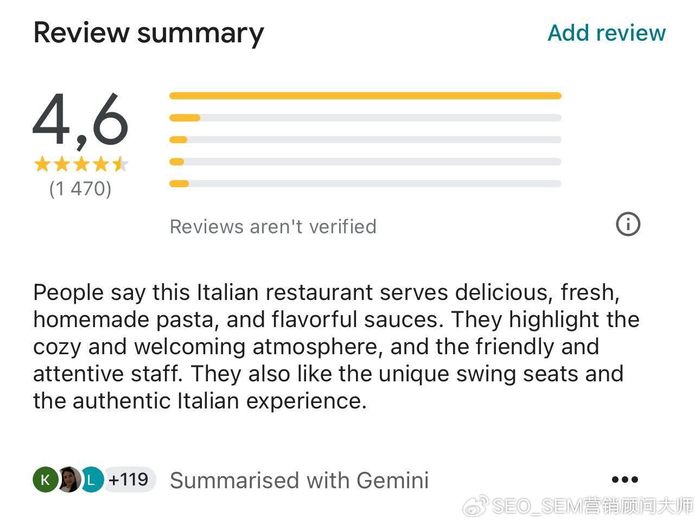Select the five-star rating bar
700x524 pixels.
[x=365, y=96]
